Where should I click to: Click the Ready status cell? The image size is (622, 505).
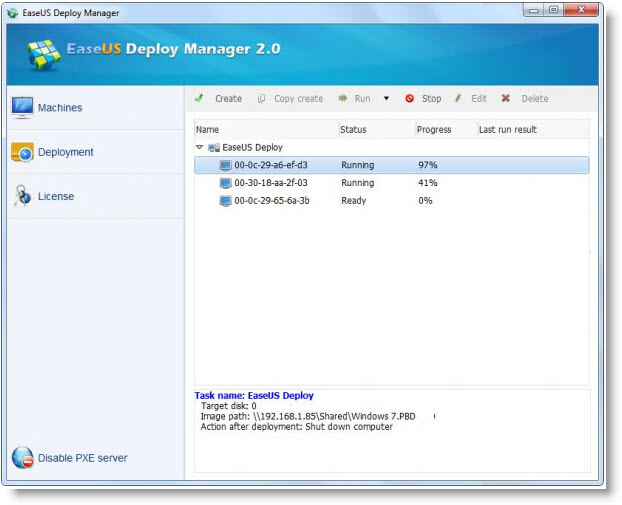click(353, 201)
